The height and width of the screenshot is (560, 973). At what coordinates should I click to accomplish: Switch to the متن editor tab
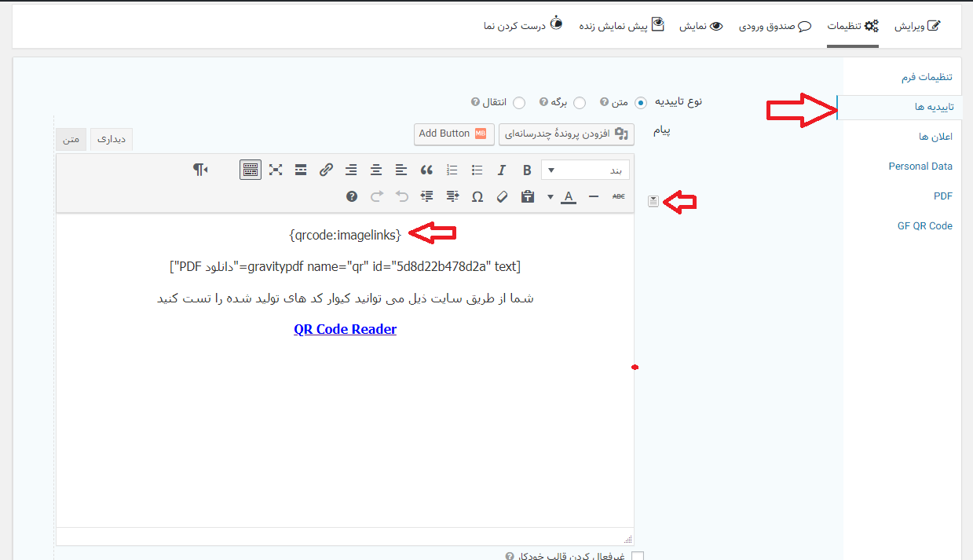(x=71, y=139)
